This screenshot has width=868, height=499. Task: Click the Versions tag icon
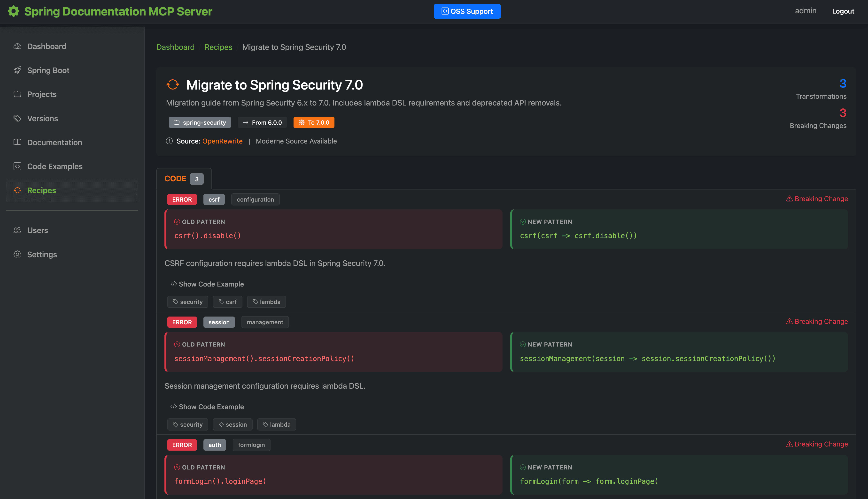click(17, 118)
